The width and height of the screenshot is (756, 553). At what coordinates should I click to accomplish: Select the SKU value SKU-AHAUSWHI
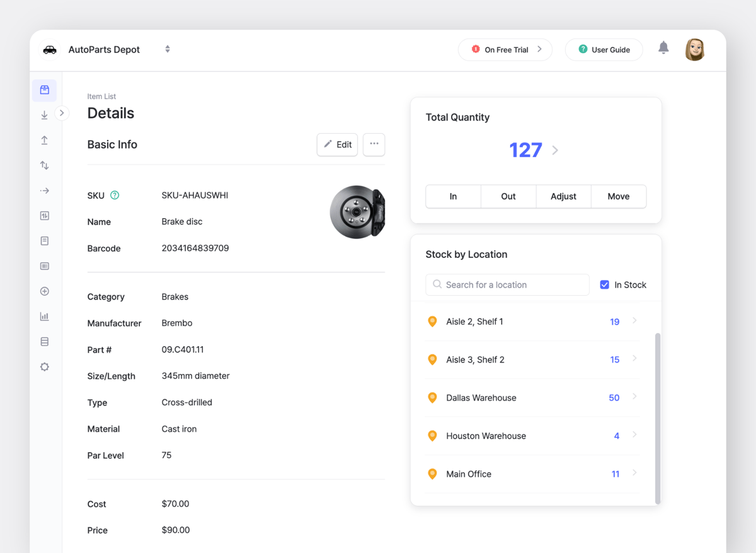click(x=195, y=195)
